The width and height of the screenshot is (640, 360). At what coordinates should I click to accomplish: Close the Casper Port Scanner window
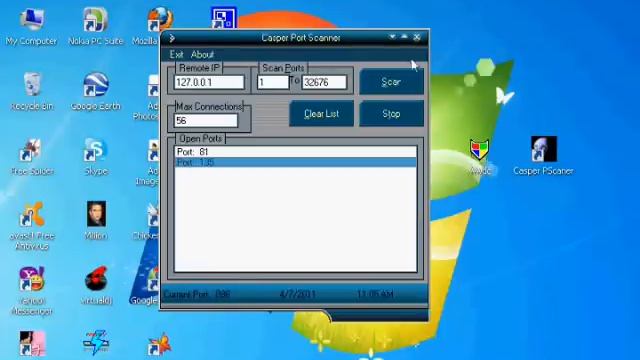[417, 37]
